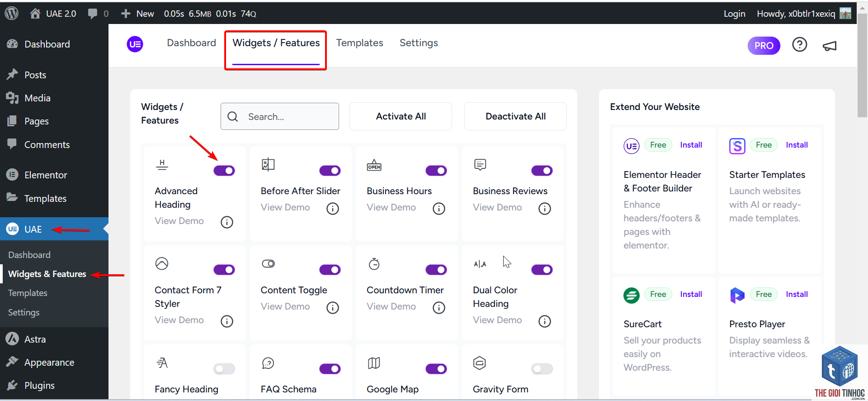
Task: Show info for Business Reviews widget
Action: (x=545, y=209)
